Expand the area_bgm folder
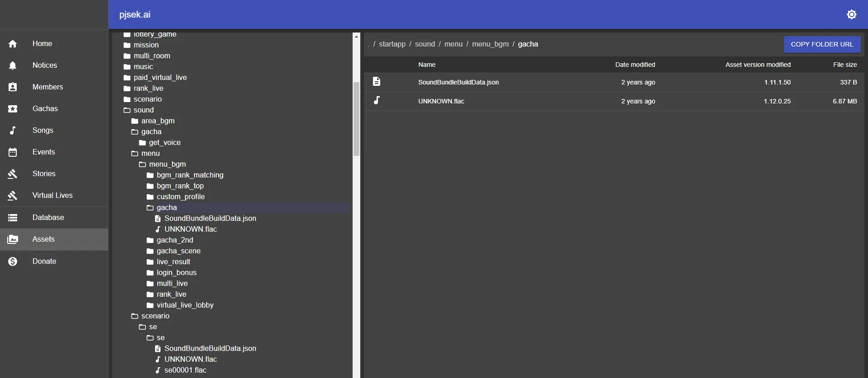The image size is (868, 378). coord(157,121)
